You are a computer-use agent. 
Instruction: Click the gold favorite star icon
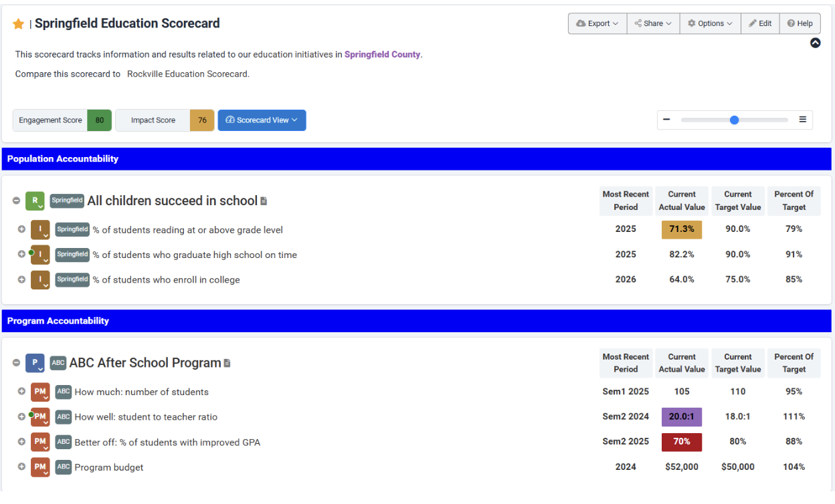pos(19,24)
